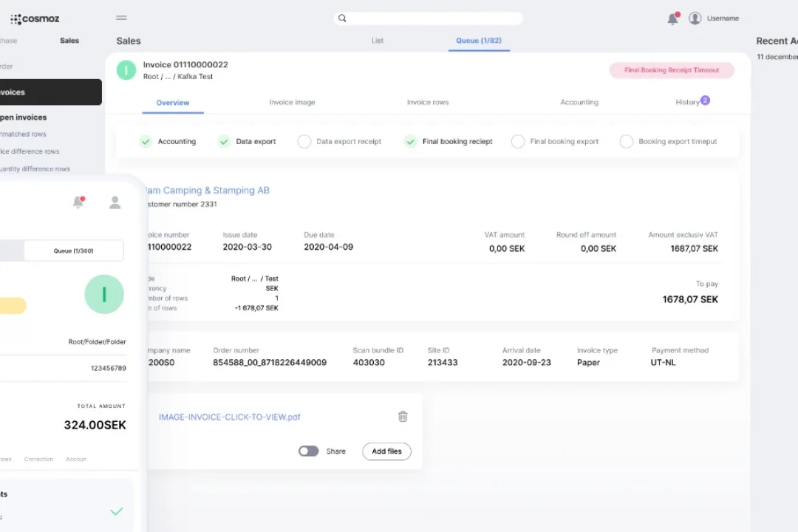The height and width of the screenshot is (532, 798).
Task: Check the Booking export timeout step
Action: tap(627, 142)
